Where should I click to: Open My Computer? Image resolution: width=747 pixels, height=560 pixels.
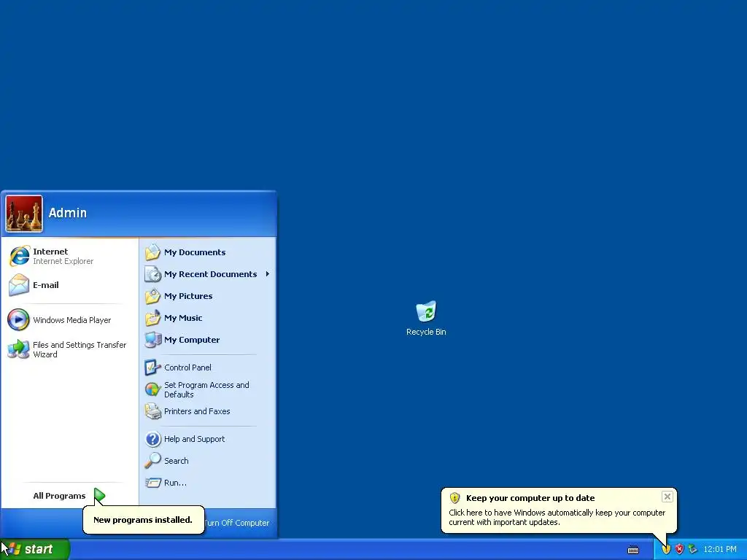208,340
